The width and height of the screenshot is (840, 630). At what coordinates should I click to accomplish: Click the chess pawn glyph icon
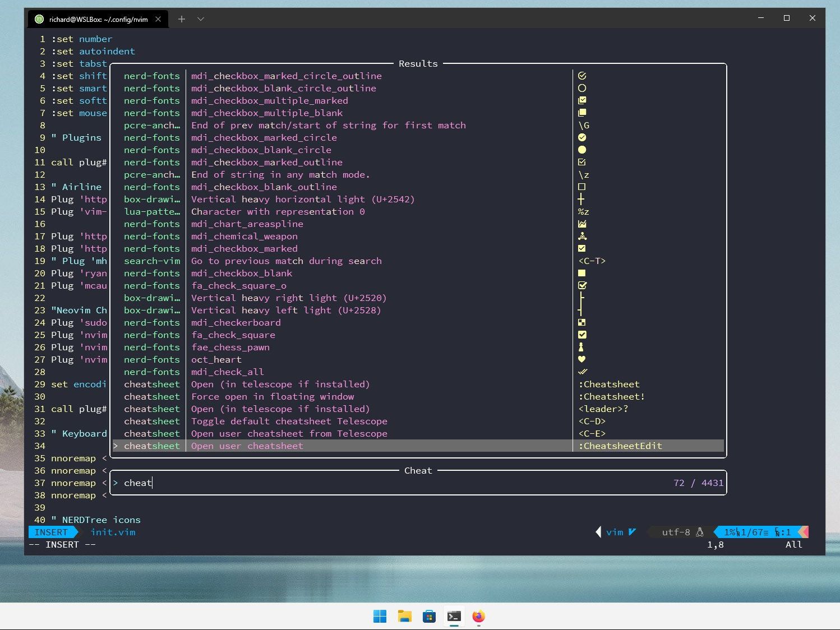[x=581, y=348]
